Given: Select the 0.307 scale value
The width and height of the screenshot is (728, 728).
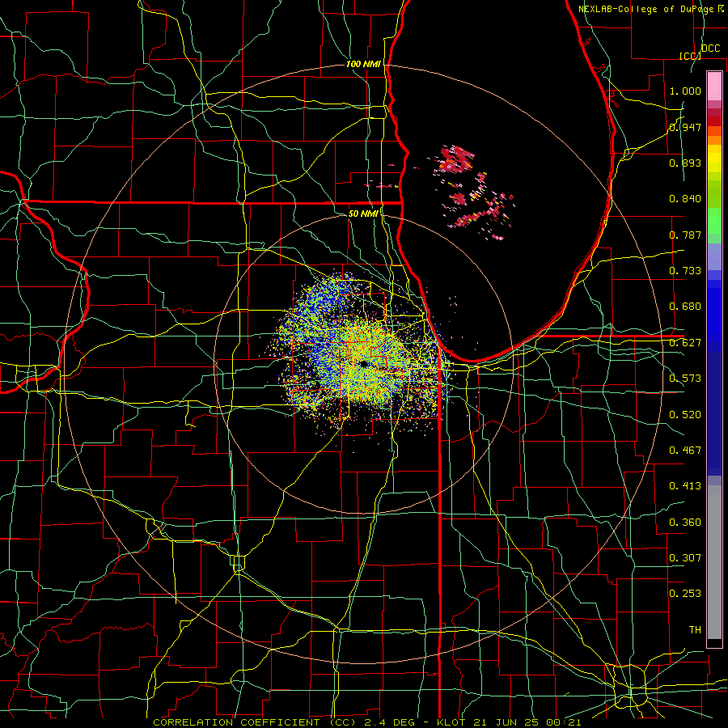Looking at the screenshot, I should click(685, 558).
